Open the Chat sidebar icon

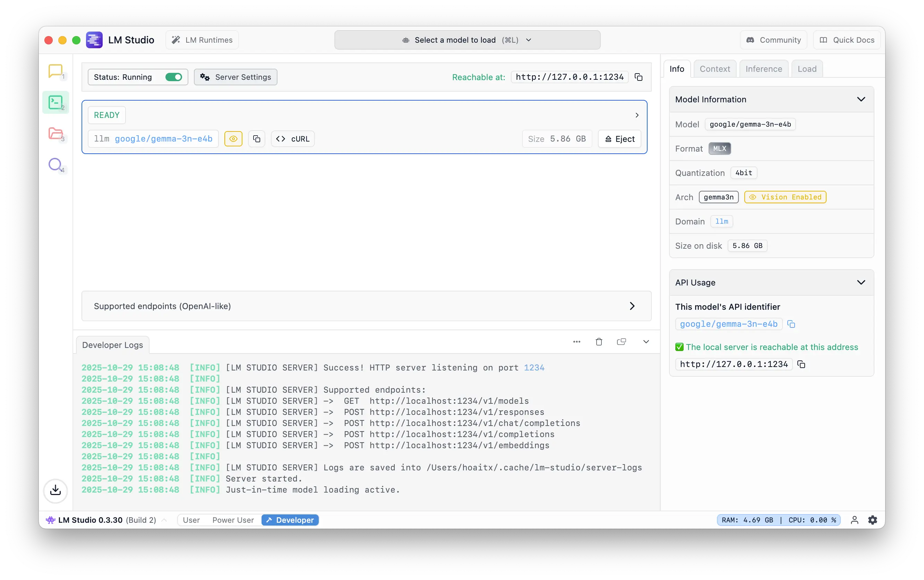click(x=55, y=71)
